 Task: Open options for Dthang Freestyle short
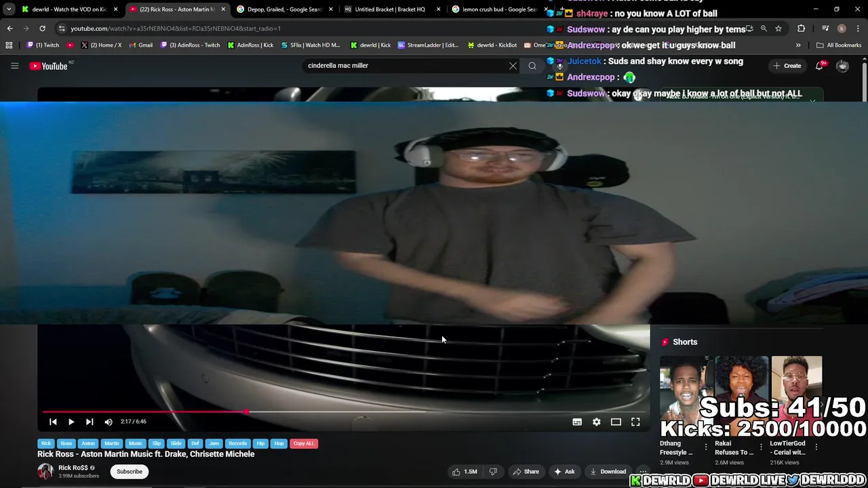pos(706,447)
